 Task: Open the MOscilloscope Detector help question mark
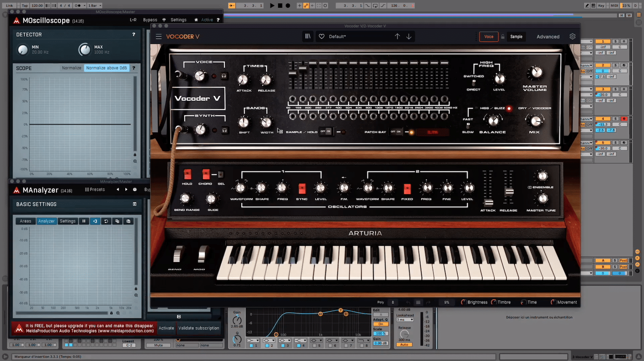pyautogui.click(x=134, y=34)
